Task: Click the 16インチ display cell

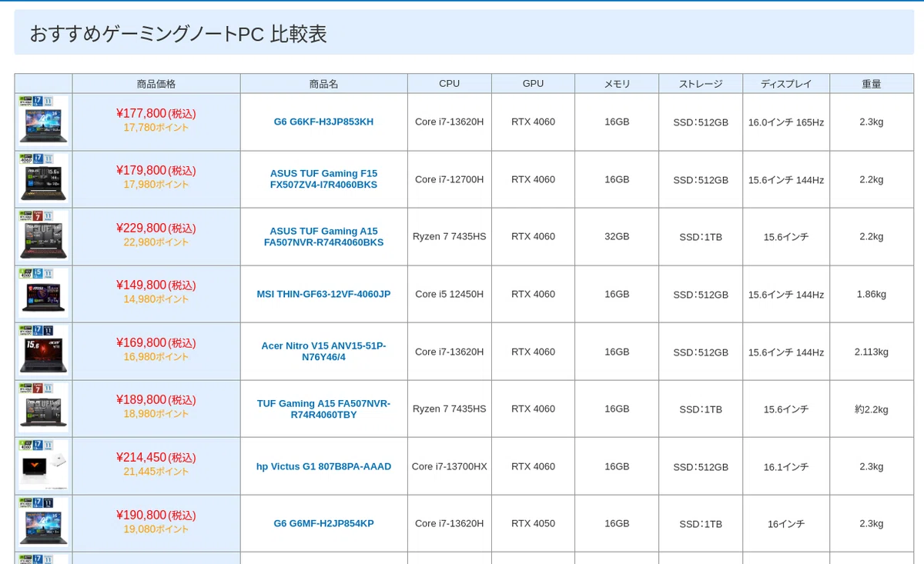Action: (786, 524)
